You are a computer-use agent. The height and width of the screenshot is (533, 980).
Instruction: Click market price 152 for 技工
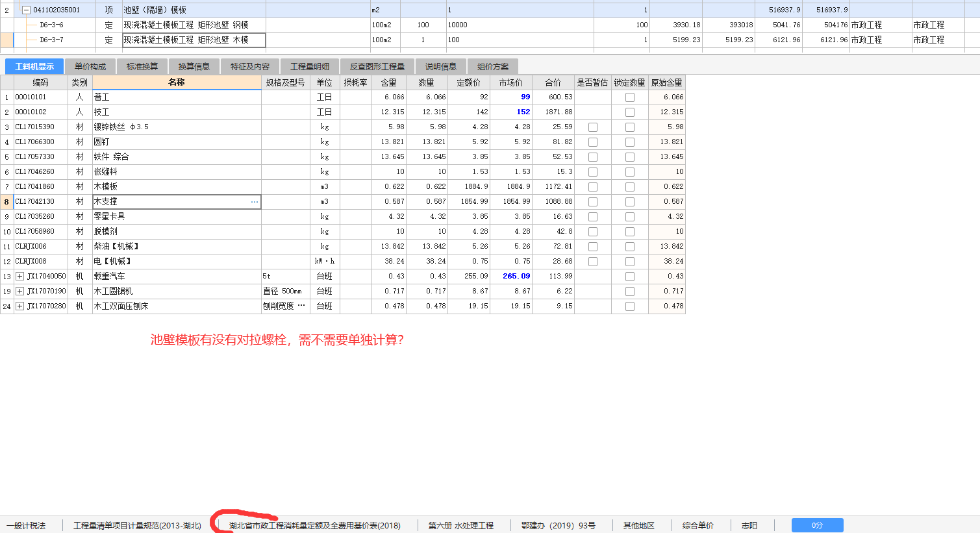click(523, 112)
